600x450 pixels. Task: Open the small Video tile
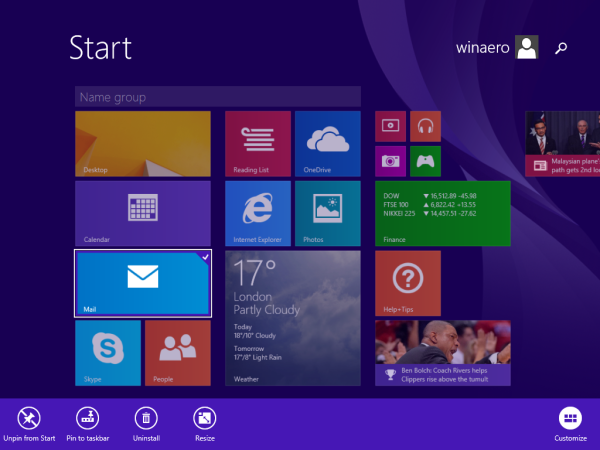pos(391,126)
